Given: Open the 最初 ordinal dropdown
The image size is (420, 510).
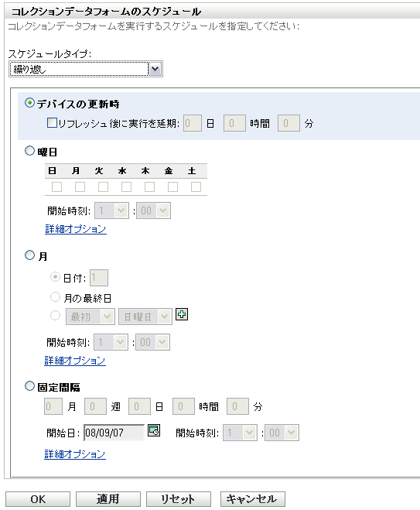Looking at the screenshot, I should pos(90,317).
